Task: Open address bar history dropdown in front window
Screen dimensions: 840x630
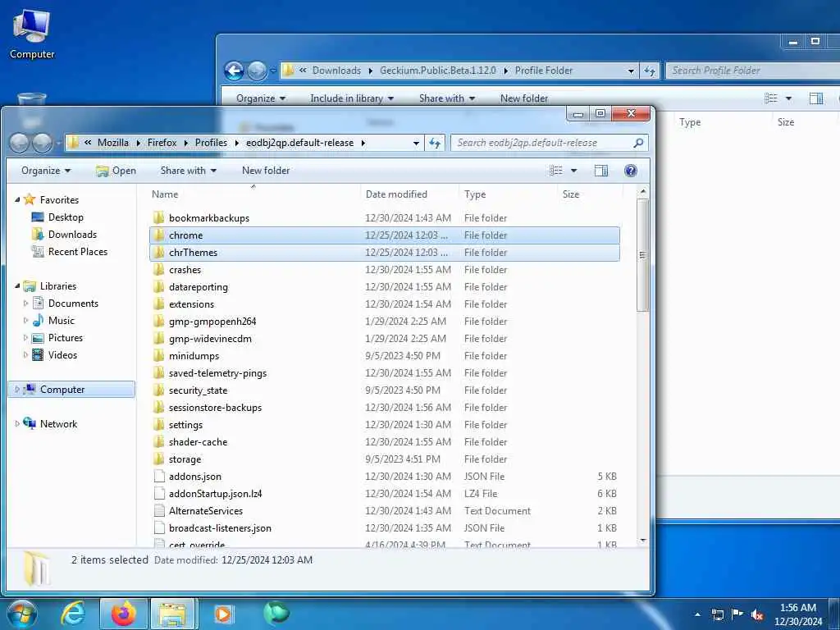Action: [416, 143]
